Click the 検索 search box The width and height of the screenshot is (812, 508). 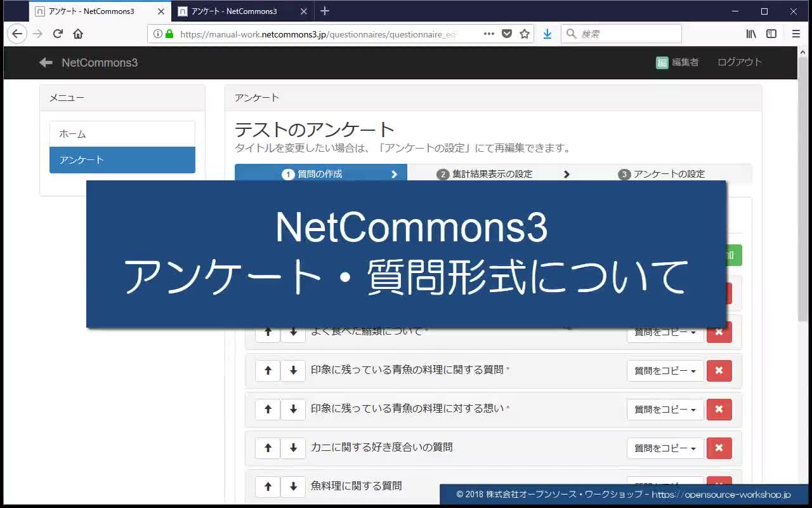[x=621, y=34]
